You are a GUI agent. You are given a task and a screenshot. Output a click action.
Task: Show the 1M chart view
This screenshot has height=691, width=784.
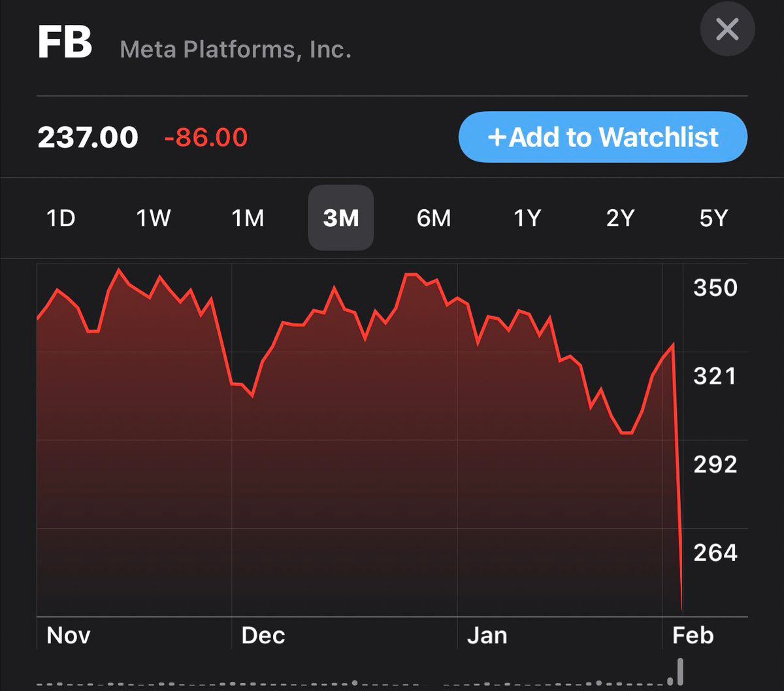(248, 218)
